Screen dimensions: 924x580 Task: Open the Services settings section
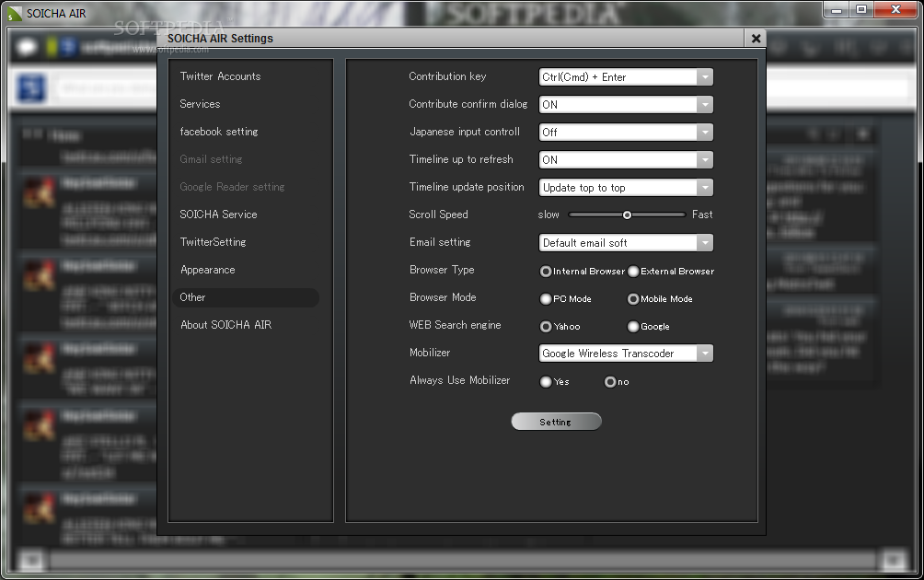coord(200,104)
